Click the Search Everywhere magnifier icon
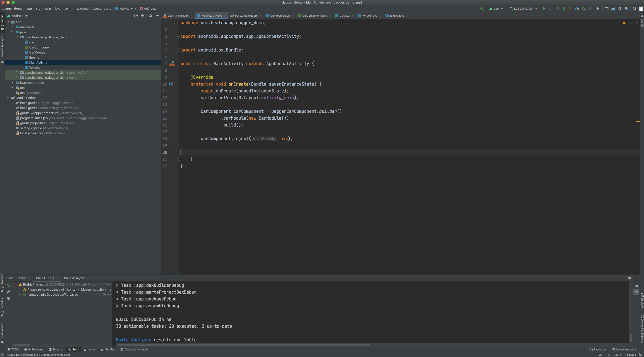Viewport: 644px width, 357px height. [x=635, y=9]
